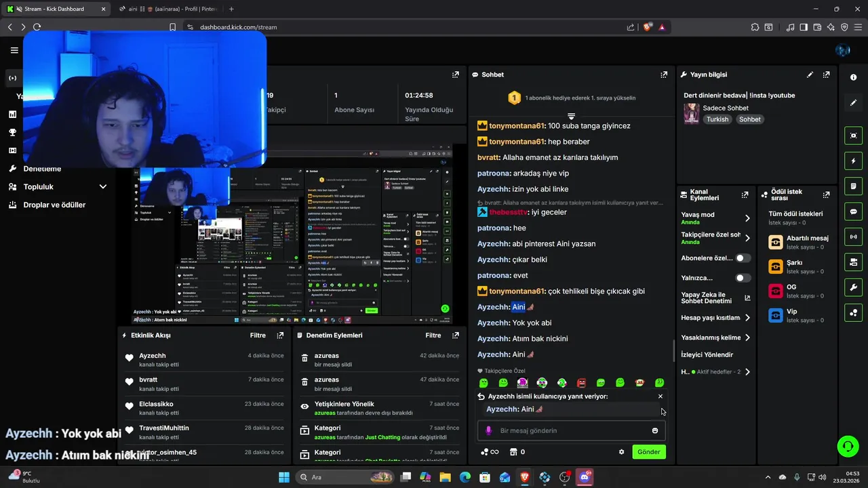Click the Bir mesaj gönderin input field
Screen dimensions: 868x488
pyautogui.click(x=571, y=430)
